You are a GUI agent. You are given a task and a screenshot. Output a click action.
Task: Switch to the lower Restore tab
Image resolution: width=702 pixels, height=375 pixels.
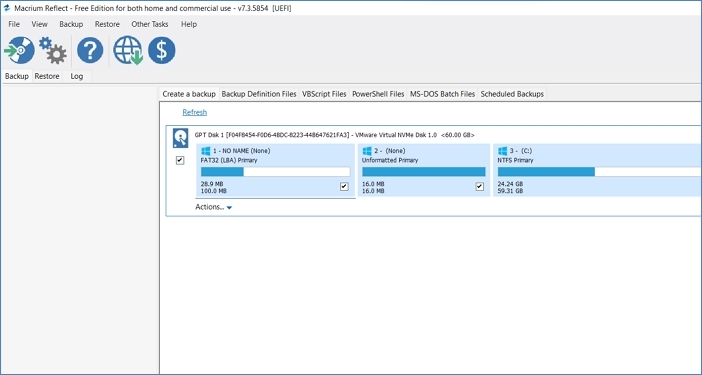(47, 76)
